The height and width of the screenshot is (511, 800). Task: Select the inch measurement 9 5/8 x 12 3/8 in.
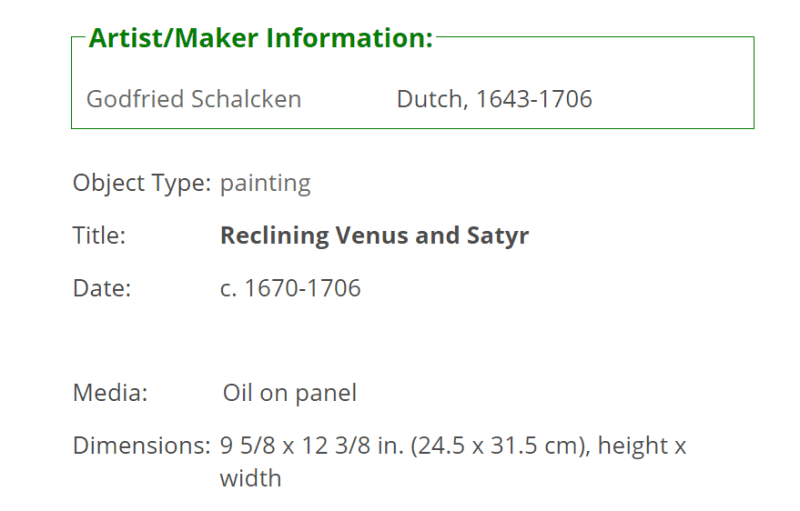(x=312, y=446)
